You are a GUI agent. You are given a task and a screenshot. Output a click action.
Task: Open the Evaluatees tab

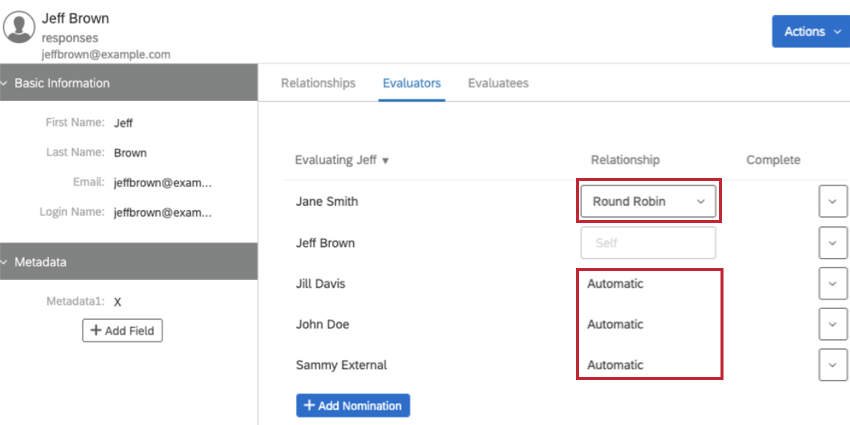[x=498, y=83]
